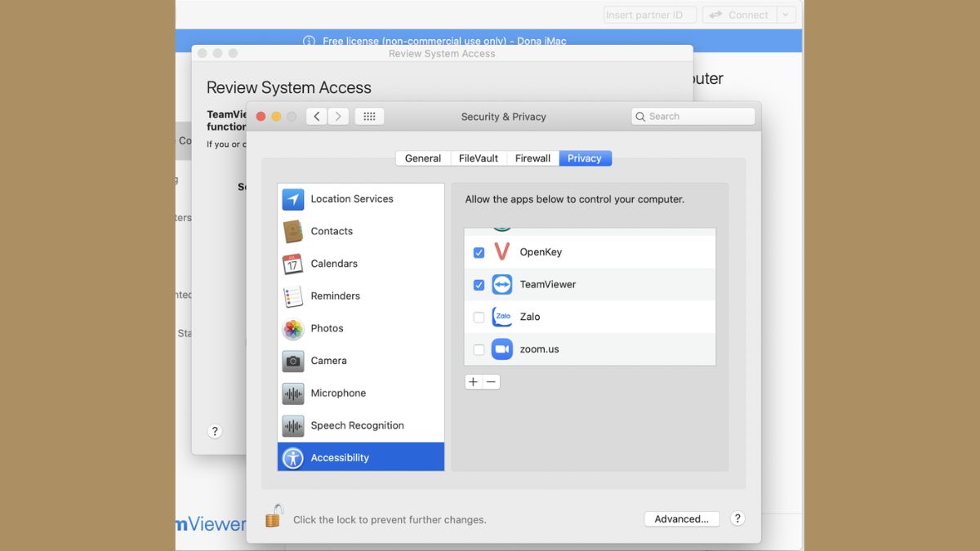Select Camera in the privacy list

tap(361, 361)
